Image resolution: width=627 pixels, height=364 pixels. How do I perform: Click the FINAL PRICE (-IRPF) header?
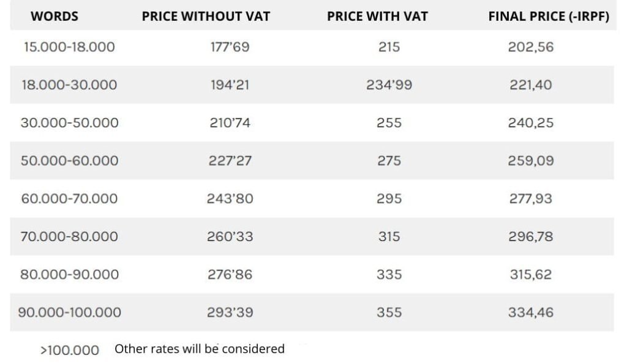[x=549, y=17]
